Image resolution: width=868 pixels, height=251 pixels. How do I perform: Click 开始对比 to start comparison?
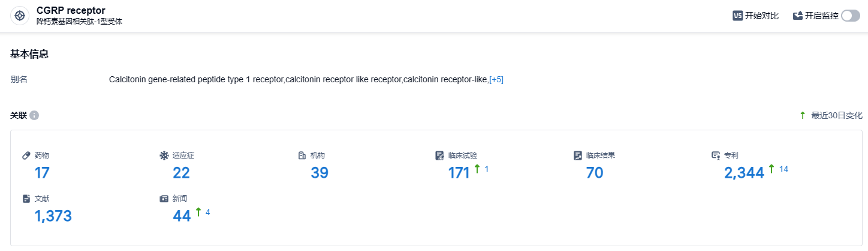pyautogui.click(x=761, y=16)
